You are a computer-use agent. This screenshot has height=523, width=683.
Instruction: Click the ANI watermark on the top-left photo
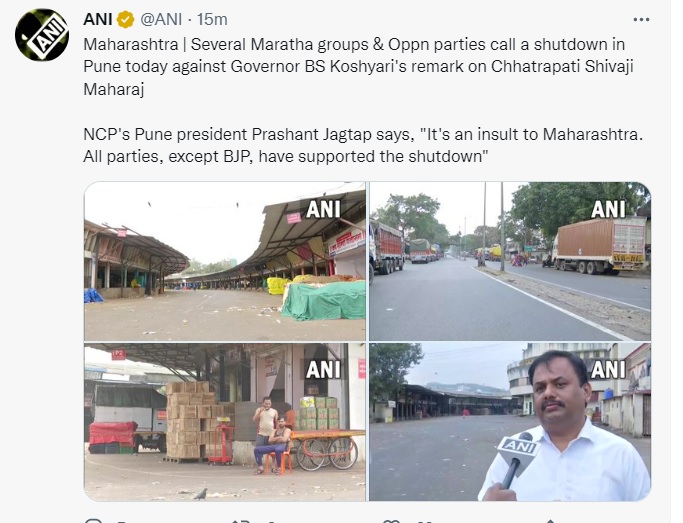(323, 209)
